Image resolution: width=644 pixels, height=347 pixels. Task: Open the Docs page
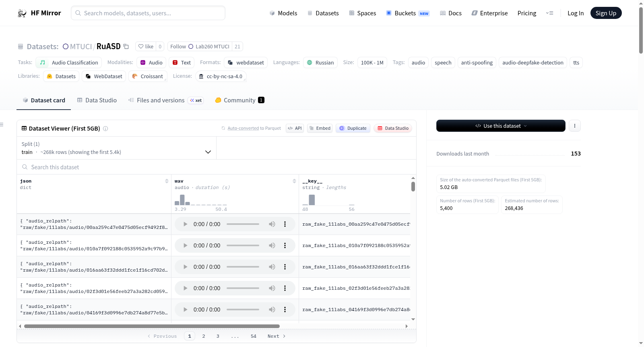click(x=451, y=13)
